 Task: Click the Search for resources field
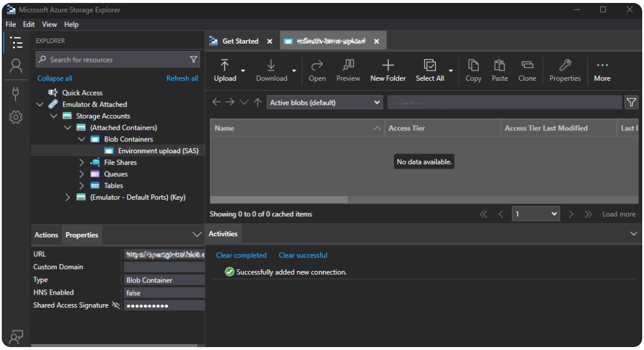(x=117, y=60)
